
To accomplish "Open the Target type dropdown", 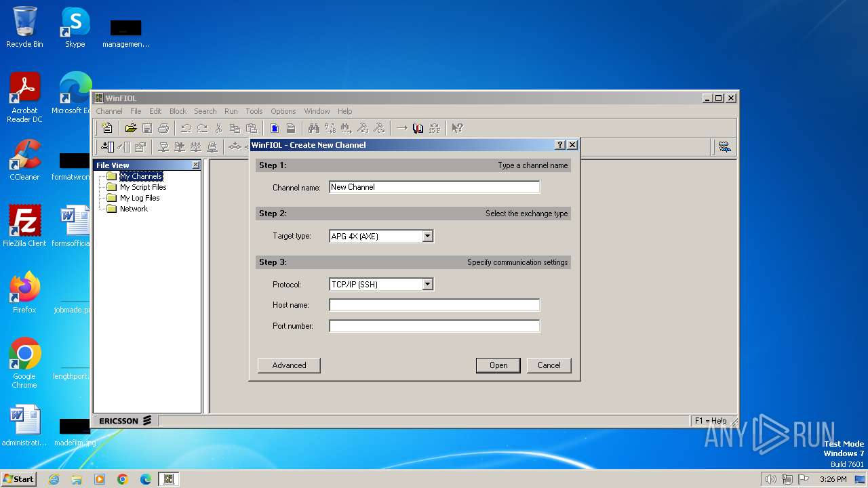I will point(427,237).
